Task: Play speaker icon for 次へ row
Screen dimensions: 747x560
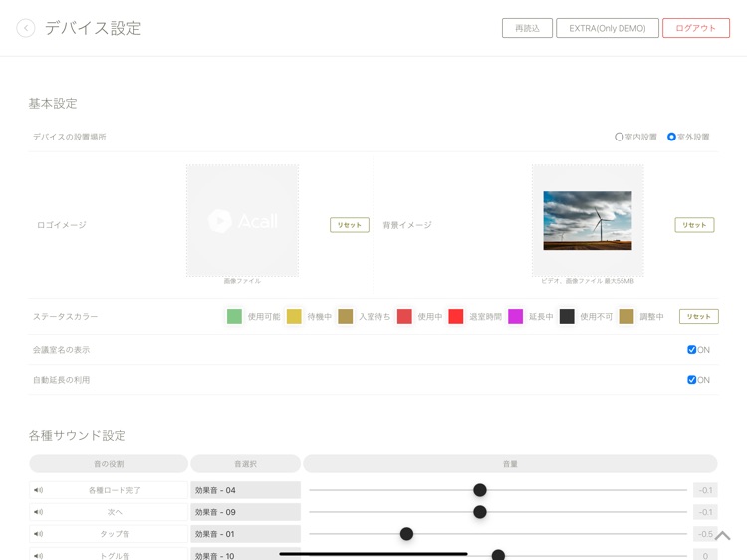Action: 39,512
